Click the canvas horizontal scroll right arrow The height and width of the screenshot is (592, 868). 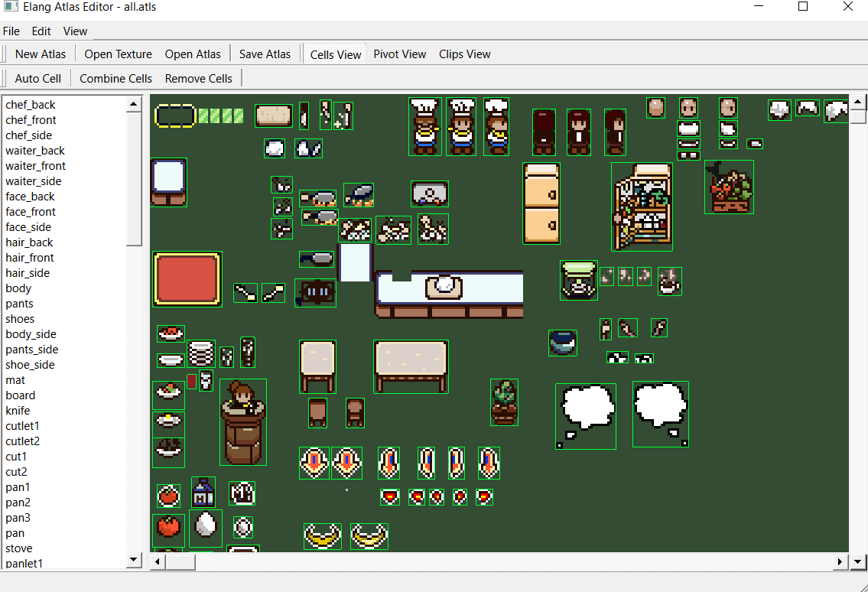[x=840, y=562]
